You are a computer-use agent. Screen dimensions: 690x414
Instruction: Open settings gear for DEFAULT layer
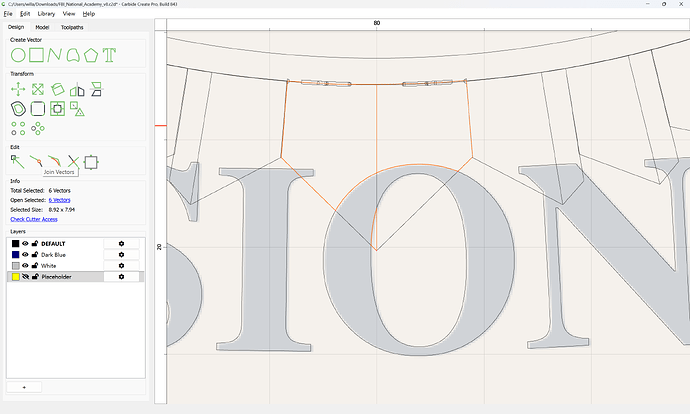coord(121,244)
